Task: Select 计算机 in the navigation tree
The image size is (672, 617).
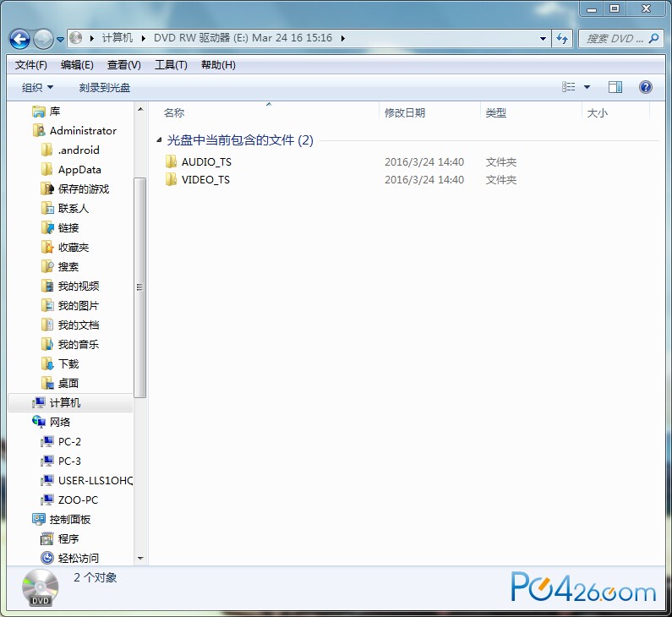Action: (71, 403)
